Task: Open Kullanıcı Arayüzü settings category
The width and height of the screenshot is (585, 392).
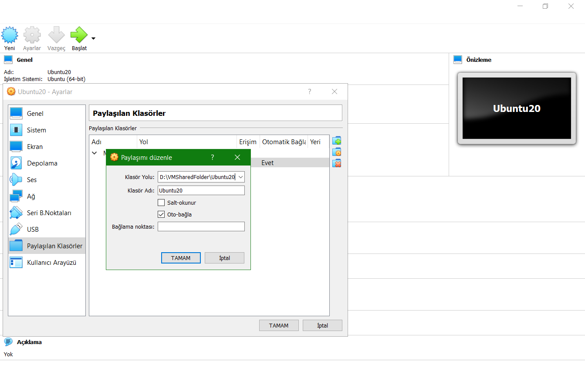Action: (x=47, y=262)
